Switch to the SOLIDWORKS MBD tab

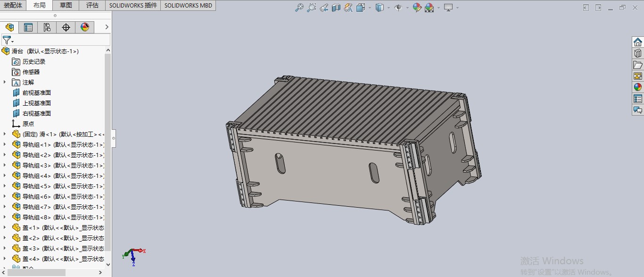pyautogui.click(x=188, y=5)
